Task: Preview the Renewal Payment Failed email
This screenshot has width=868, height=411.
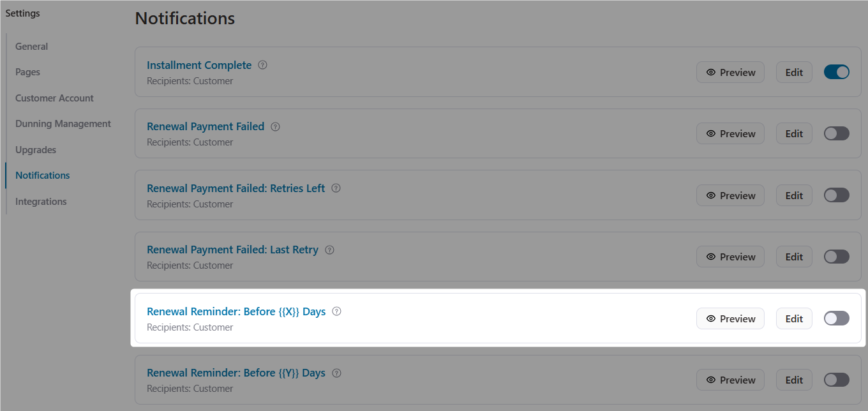Action: (x=730, y=133)
